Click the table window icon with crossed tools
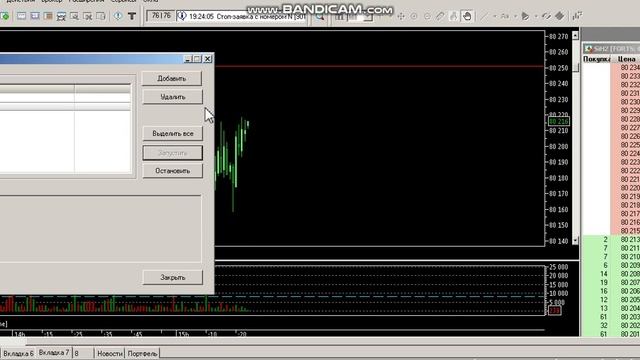640x360 pixels. (x=61, y=16)
